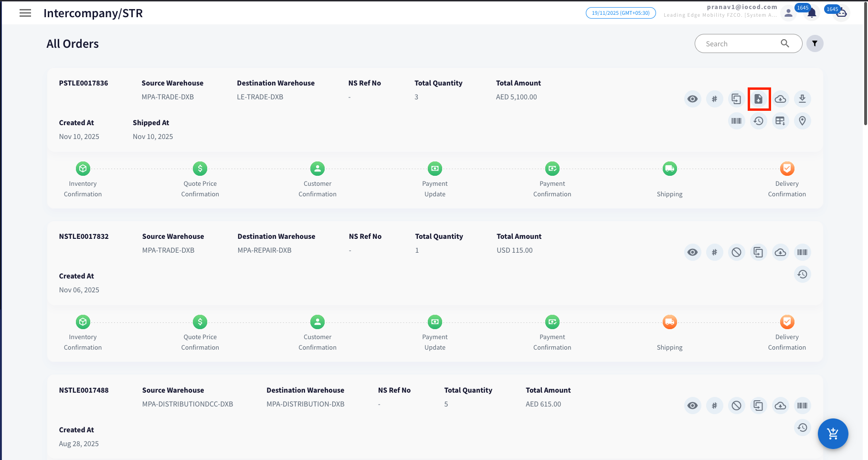The height and width of the screenshot is (460, 868).
Task: Focus the Search input field
Action: (740, 43)
